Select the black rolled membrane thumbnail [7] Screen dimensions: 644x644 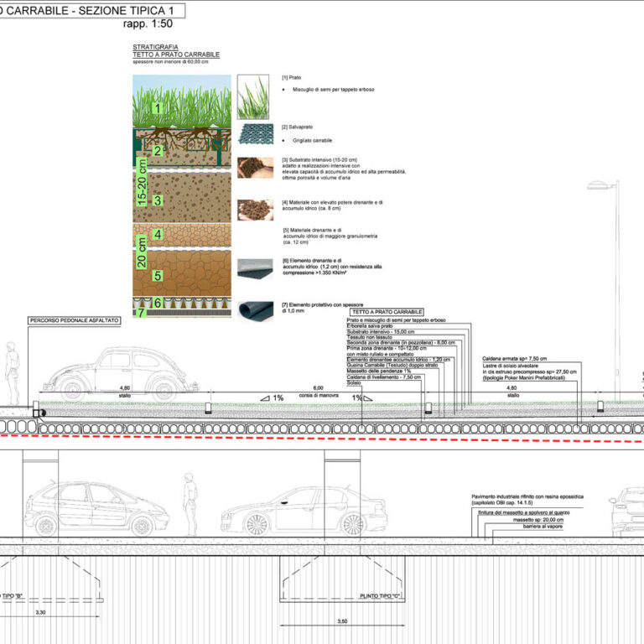[x=254, y=310]
